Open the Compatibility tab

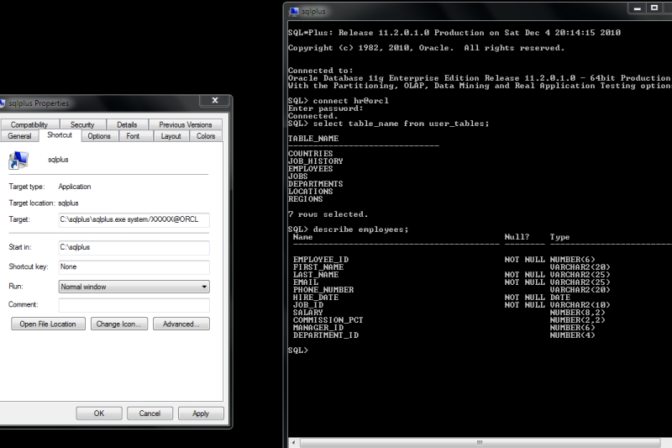pos(30,124)
